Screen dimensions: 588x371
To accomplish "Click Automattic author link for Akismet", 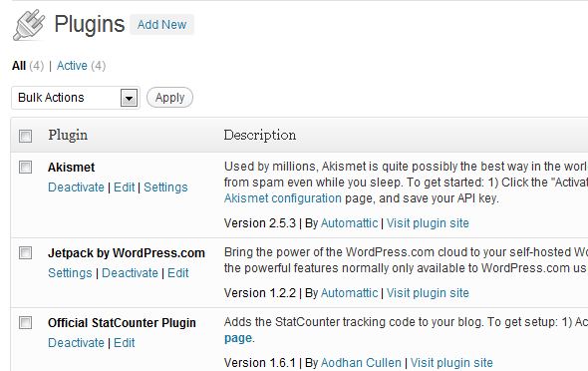I will [x=349, y=223].
